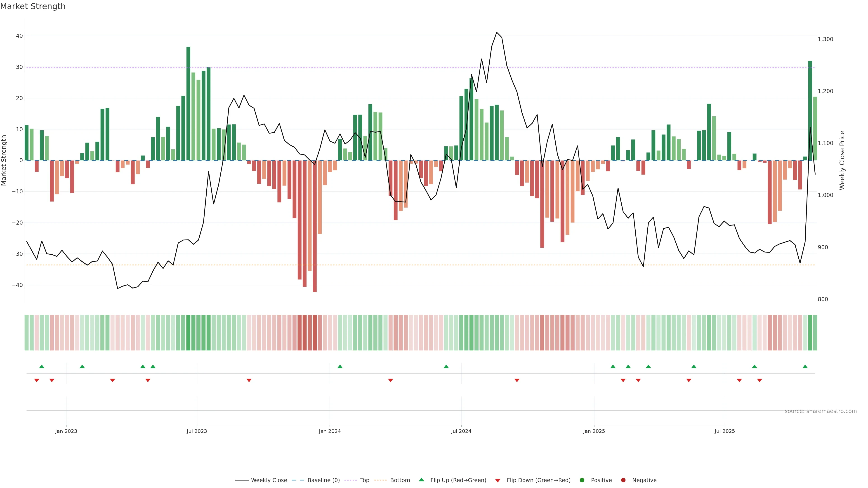The width and height of the screenshot is (868, 488).
Task: Open the source: sharemaestro.com link
Action: click(x=821, y=411)
